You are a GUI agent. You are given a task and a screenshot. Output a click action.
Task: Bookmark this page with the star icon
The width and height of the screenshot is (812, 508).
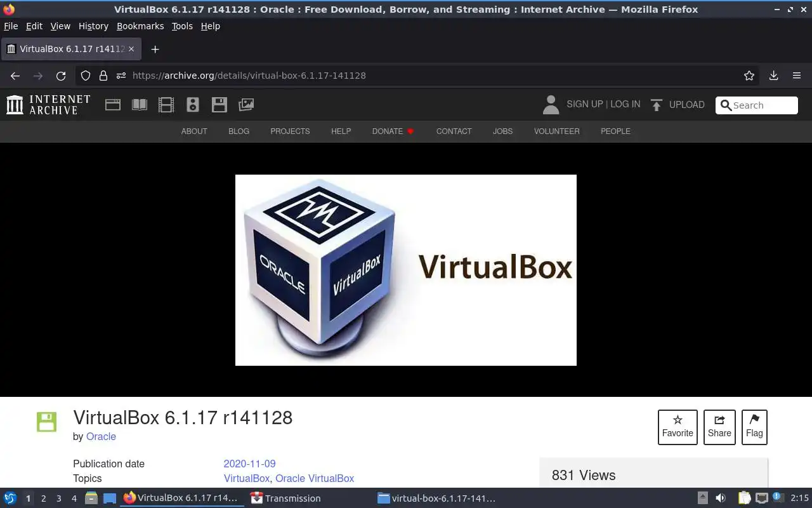749,76
